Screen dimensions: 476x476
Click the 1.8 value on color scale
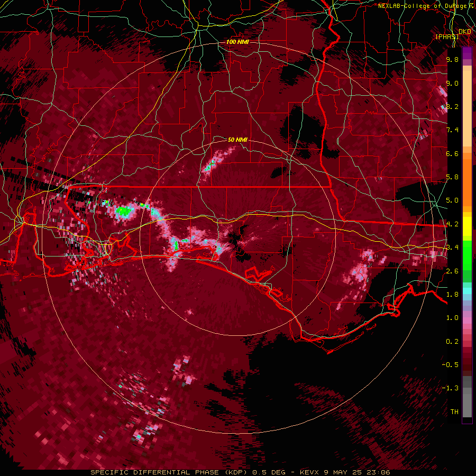coord(452,295)
